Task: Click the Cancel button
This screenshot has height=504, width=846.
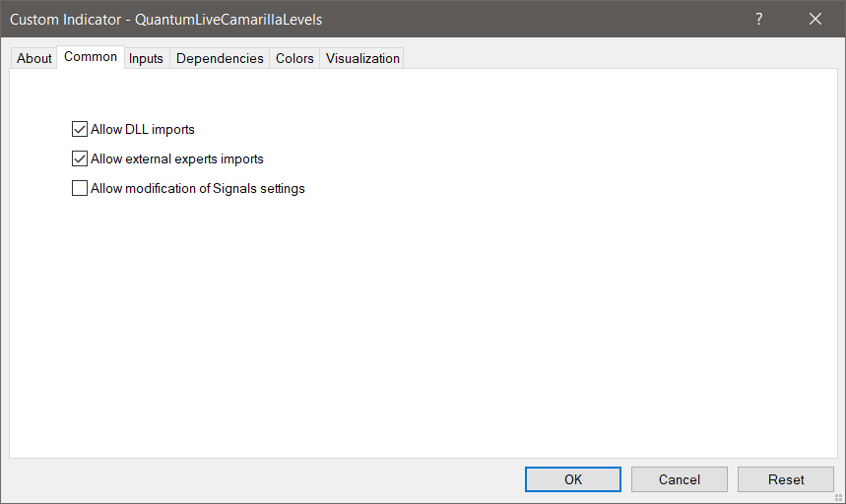Action: [x=680, y=479]
